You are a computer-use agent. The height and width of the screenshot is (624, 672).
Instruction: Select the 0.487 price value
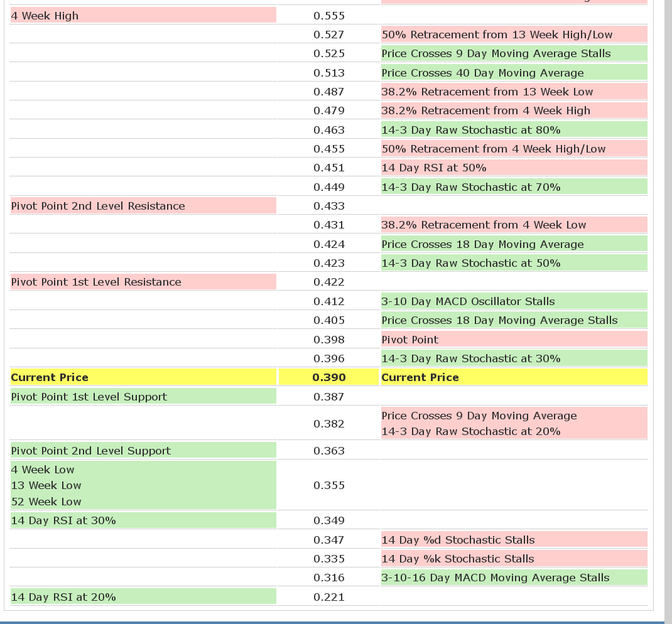tap(328, 92)
